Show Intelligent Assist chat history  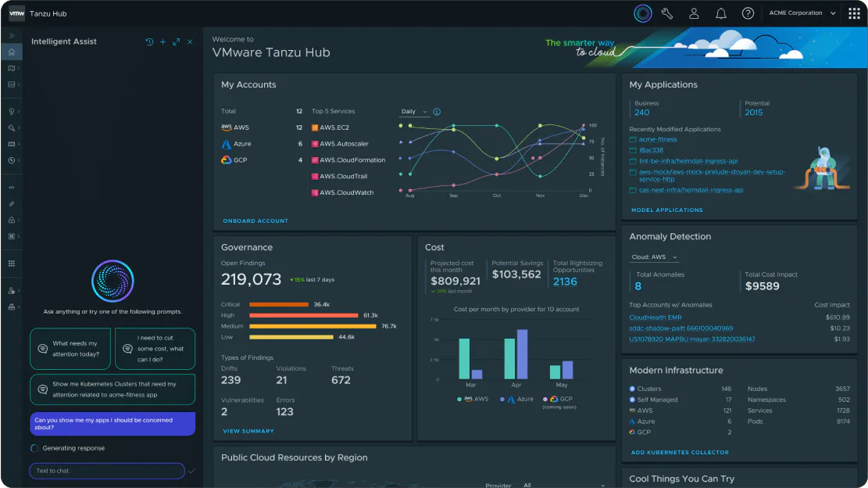(x=149, y=42)
